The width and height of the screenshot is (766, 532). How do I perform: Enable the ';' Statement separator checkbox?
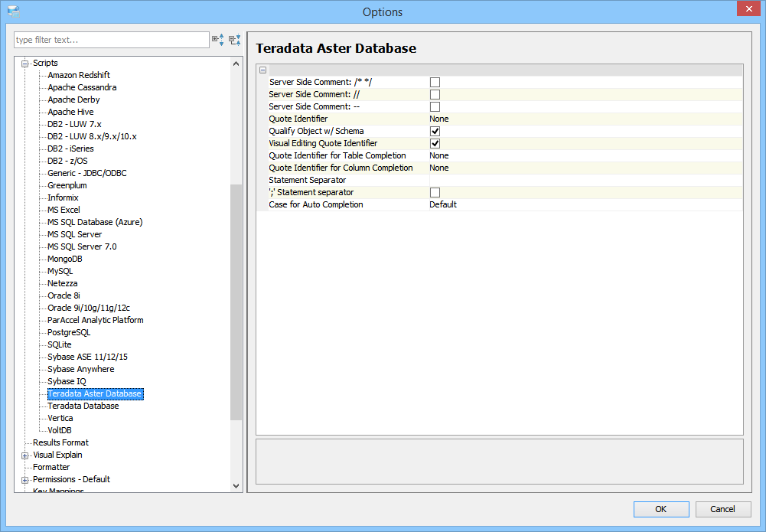[x=435, y=192]
